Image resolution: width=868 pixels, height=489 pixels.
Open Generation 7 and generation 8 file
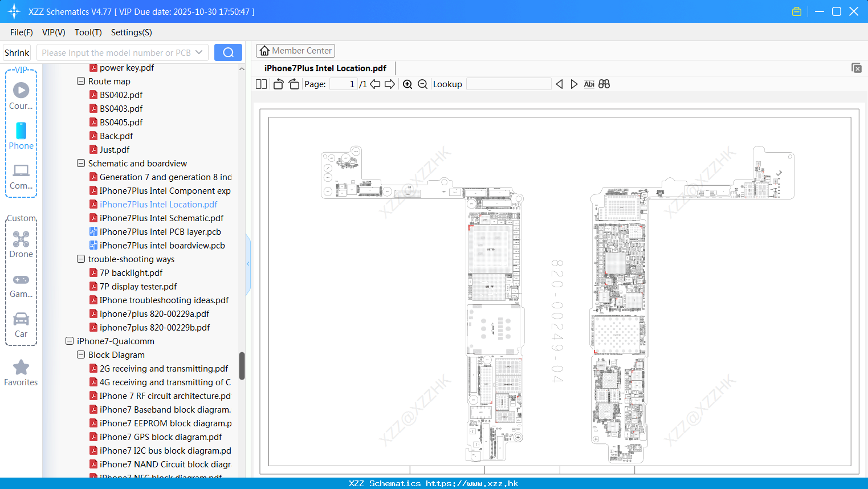[165, 177]
